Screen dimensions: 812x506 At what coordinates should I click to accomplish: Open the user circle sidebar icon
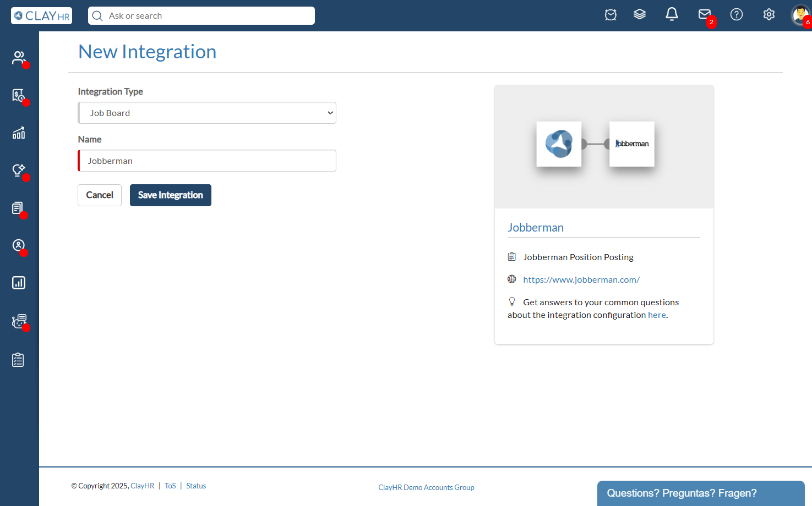pos(19,245)
